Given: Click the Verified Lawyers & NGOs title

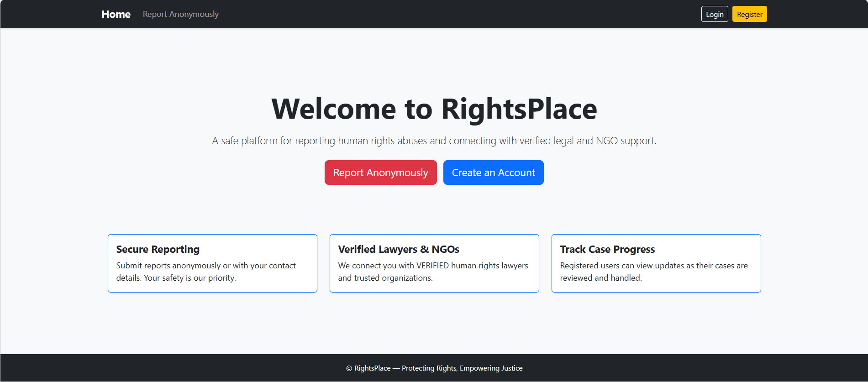Looking at the screenshot, I should pos(399,249).
